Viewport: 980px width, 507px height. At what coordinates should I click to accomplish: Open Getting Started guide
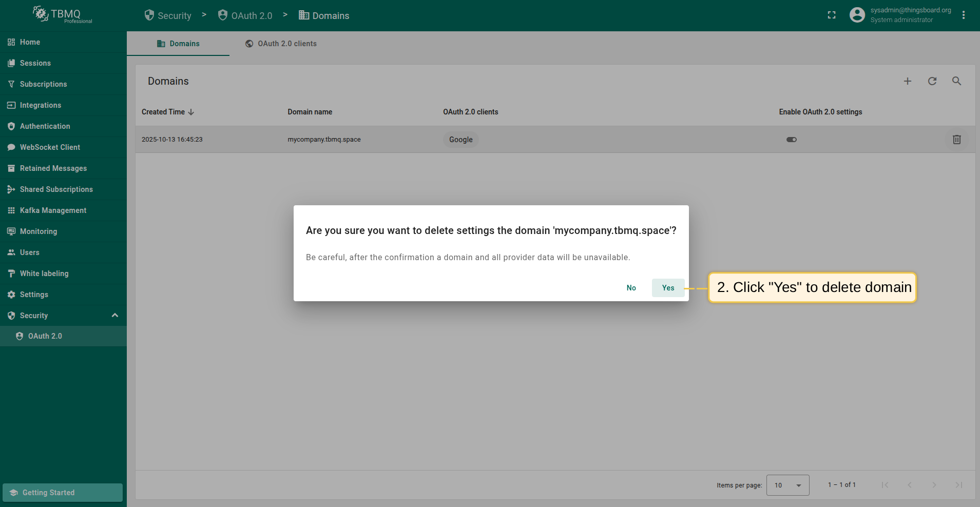tap(63, 493)
